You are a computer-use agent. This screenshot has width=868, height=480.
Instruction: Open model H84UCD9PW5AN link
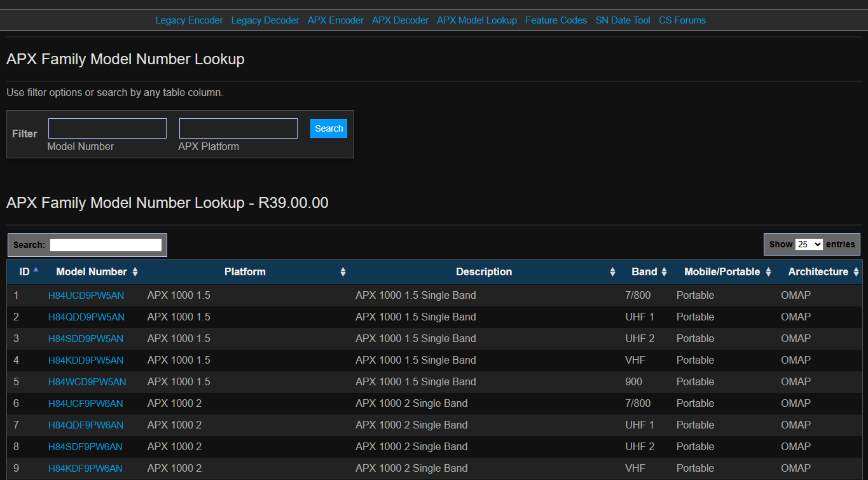(x=86, y=295)
